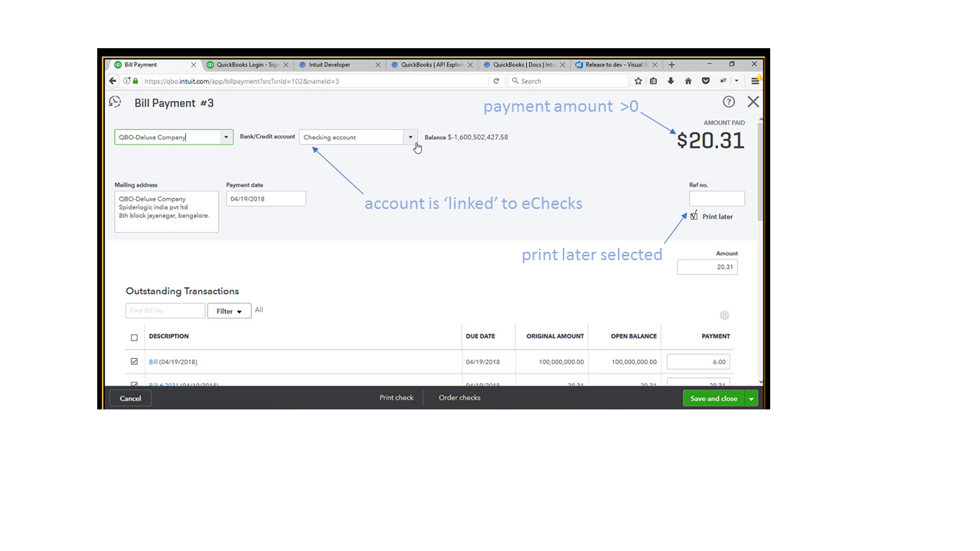Screen dimensions: 980x551
Task: Click the DESCRIPTION column header
Action: 168,337
